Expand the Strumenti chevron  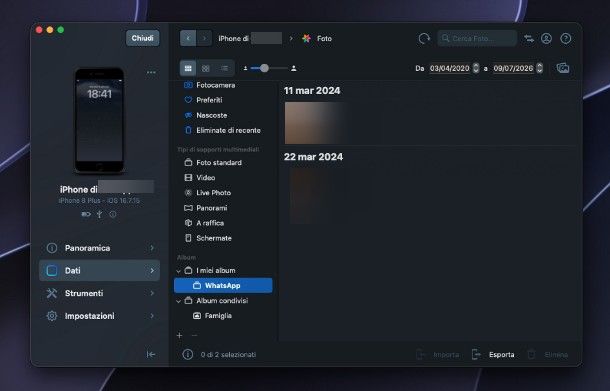[x=152, y=293]
